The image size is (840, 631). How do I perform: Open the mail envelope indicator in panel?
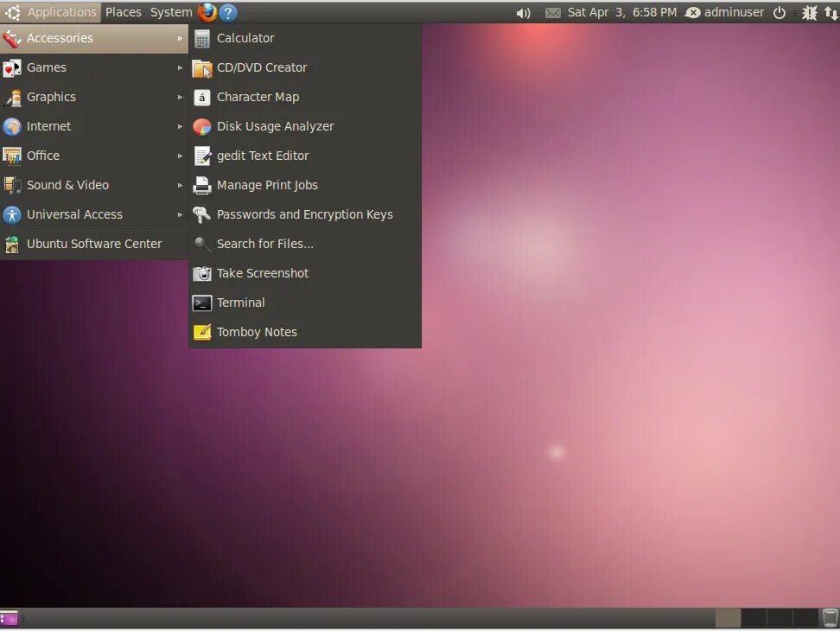point(552,13)
